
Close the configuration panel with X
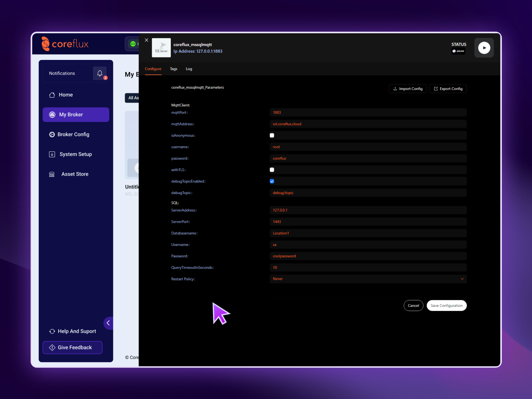point(147,40)
